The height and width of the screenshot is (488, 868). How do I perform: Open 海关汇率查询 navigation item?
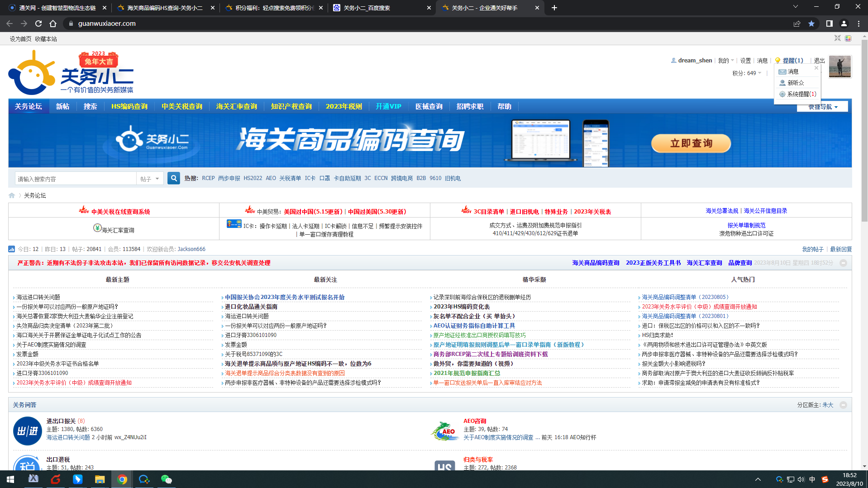(236, 106)
